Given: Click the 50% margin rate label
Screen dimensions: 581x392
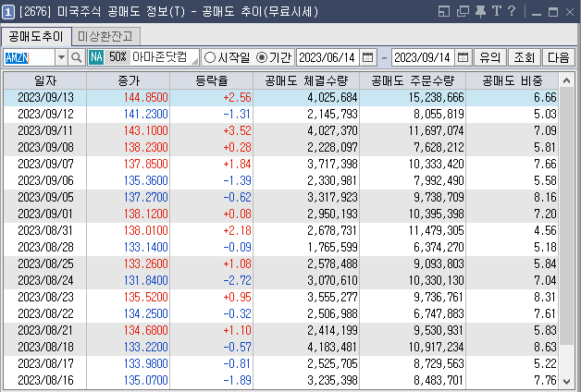Looking at the screenshot, I should [117, 57].
